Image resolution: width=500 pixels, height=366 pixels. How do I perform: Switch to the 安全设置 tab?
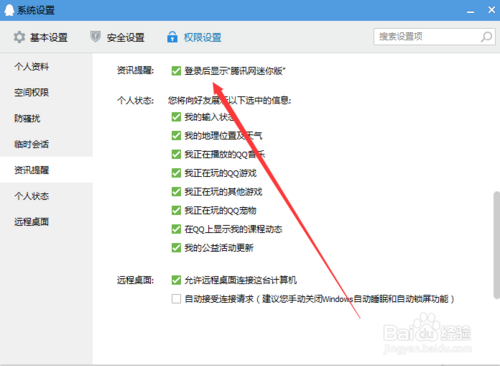[x=117, y=37]
